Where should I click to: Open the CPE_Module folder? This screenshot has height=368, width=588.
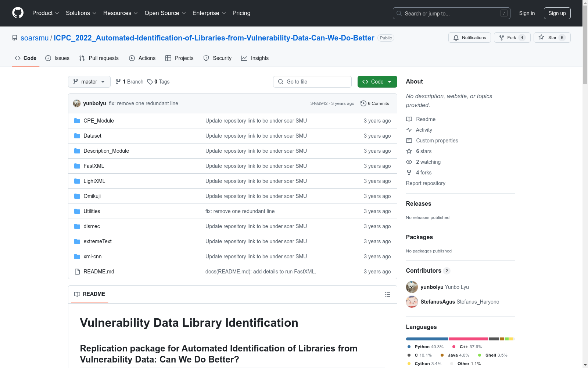[98, 121]
